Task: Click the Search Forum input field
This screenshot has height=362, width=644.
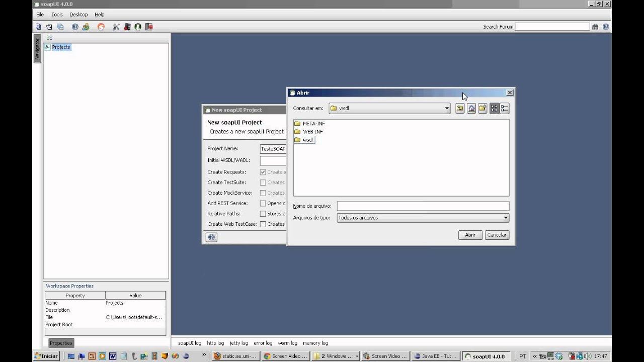Action: click(552, 27)
